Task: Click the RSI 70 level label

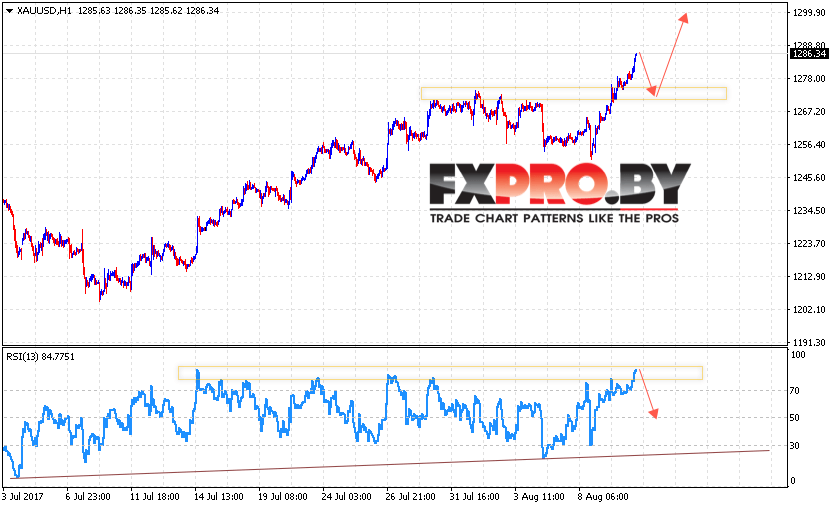Action: pos(795,391)
